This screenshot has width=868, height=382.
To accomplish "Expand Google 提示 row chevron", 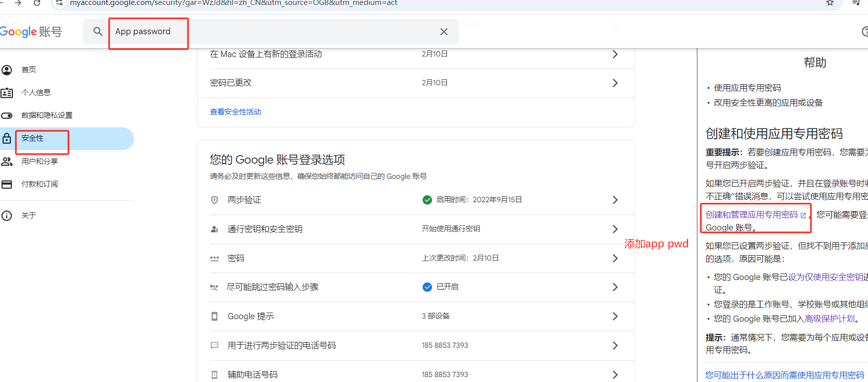I will click(x=615, y=316).
